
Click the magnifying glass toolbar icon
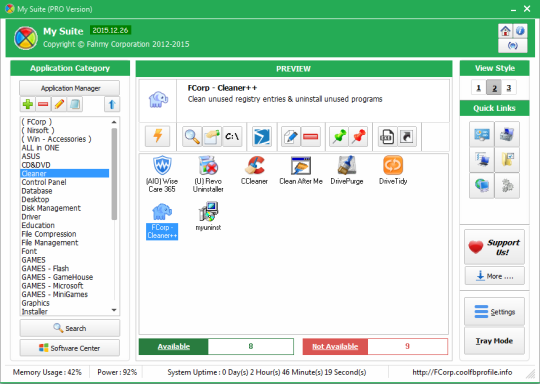[x=191, y=137]
